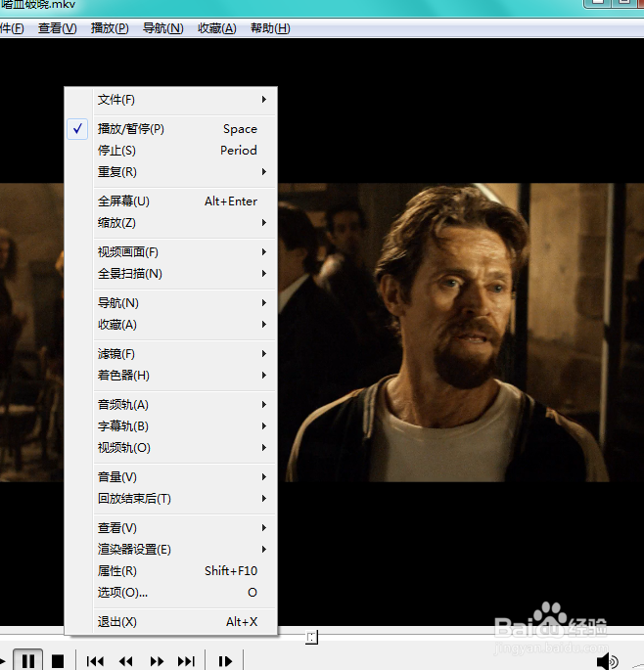Expand 收藏(A) submenu in context menu
Screen dimensions: 644x670
[x=170, y=325]
